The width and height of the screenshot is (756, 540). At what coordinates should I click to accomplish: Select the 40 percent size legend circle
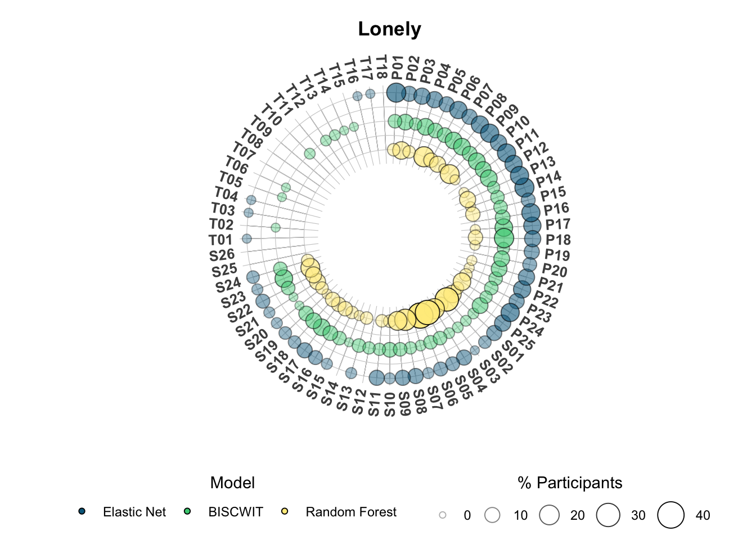(671, 515)
